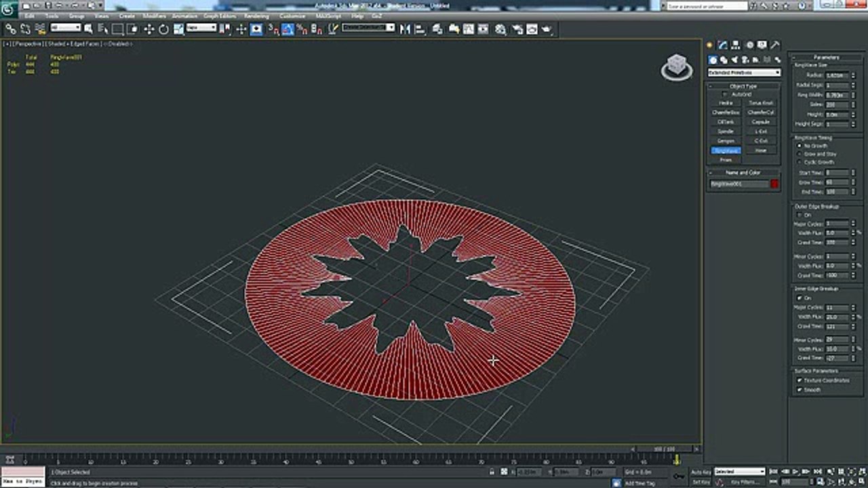Click the Key Filters button
Screen dimensions: 868x488
point(745,482)
